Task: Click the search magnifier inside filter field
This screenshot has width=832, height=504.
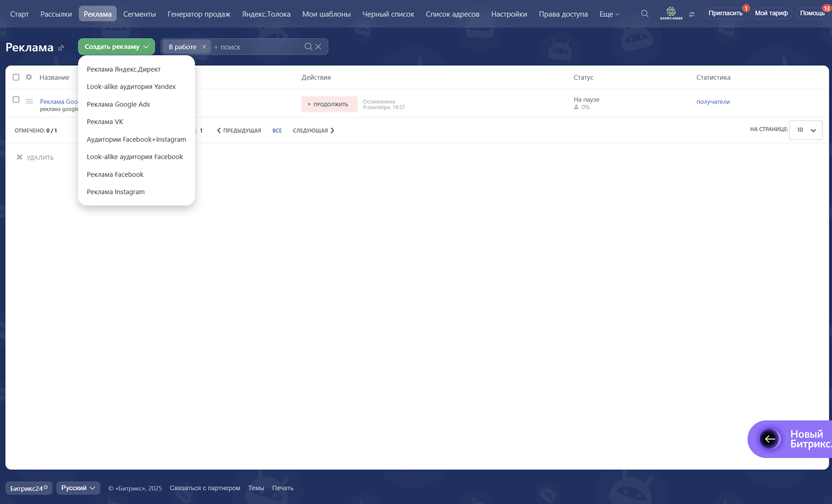Action: (x=308, y=46)
